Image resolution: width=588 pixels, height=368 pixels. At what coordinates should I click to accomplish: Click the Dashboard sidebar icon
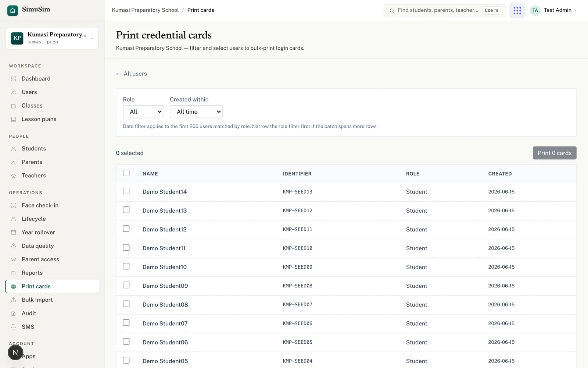[14, 79]
